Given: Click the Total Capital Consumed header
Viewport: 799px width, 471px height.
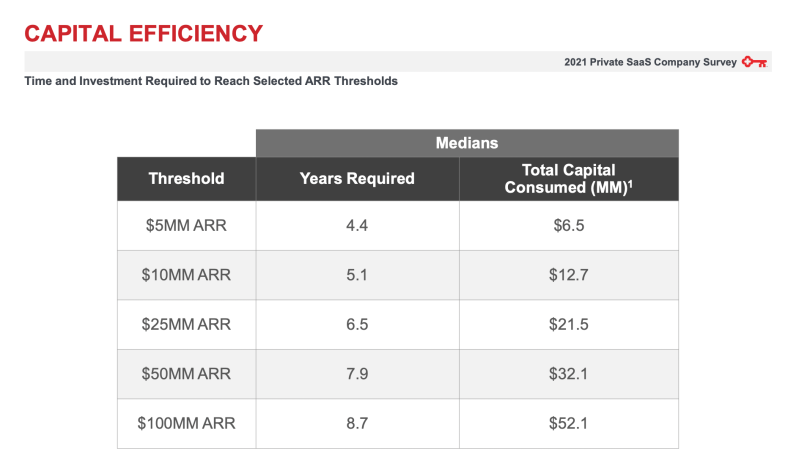Looking at the screenshot, I should (569, 179).
